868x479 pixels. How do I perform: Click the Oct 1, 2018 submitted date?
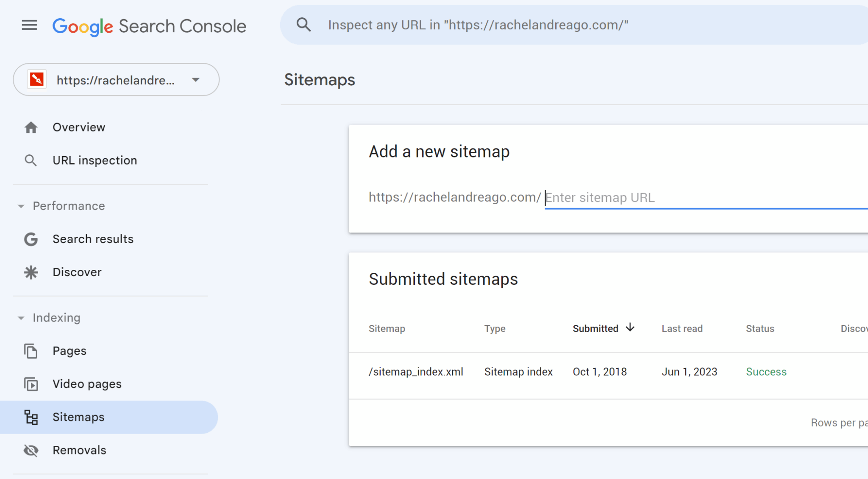pos(600,372)
